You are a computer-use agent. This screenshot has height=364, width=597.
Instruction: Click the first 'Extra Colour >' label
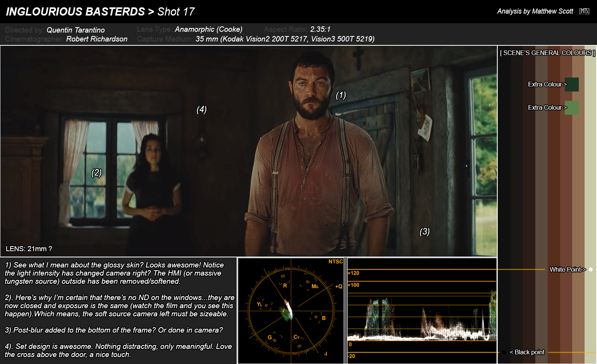tap(547, 84)
